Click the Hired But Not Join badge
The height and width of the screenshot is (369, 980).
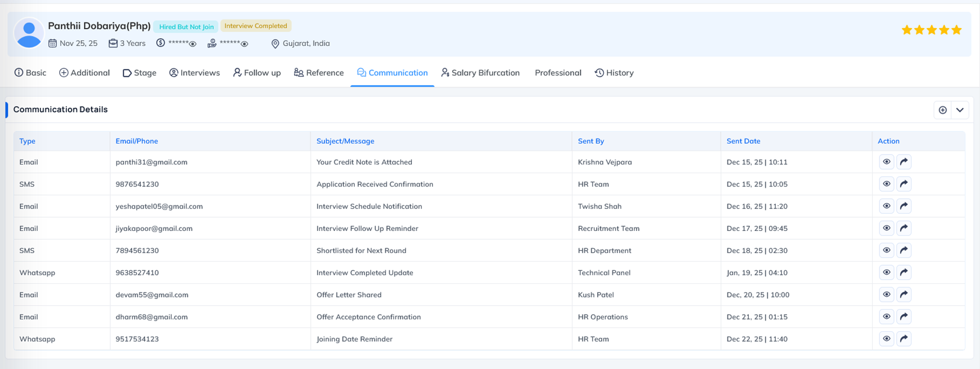click(186, 27)
